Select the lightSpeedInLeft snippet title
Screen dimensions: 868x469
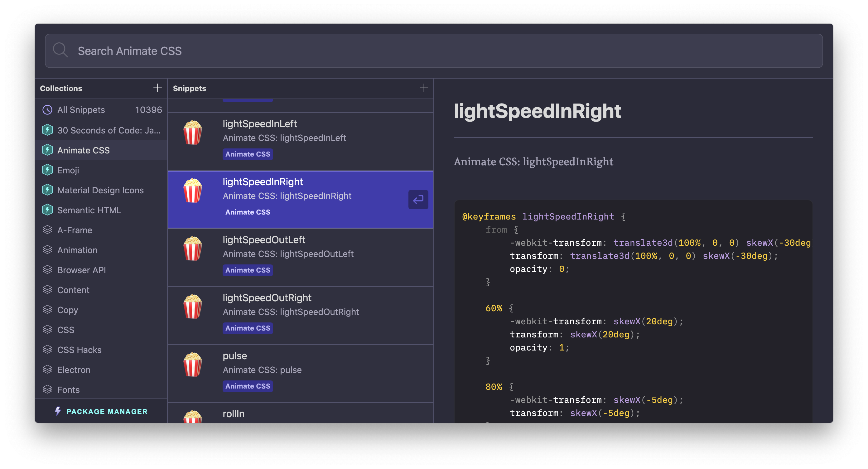point(259,124)
